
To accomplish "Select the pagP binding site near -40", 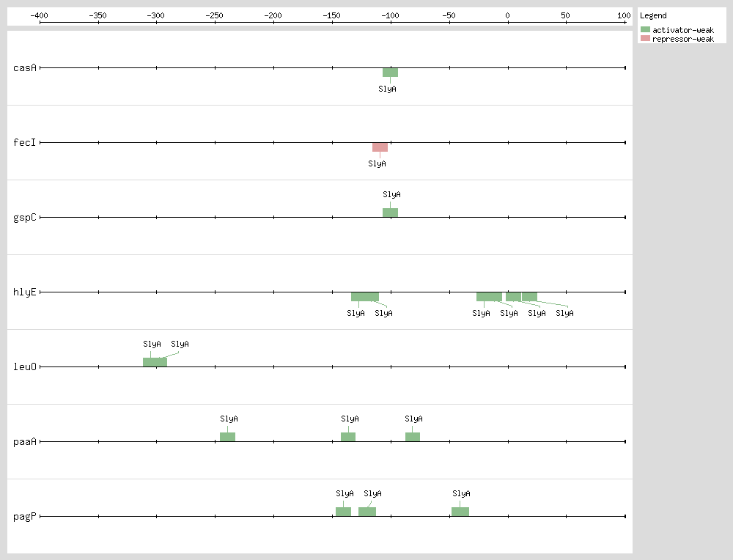I will 460,512.
